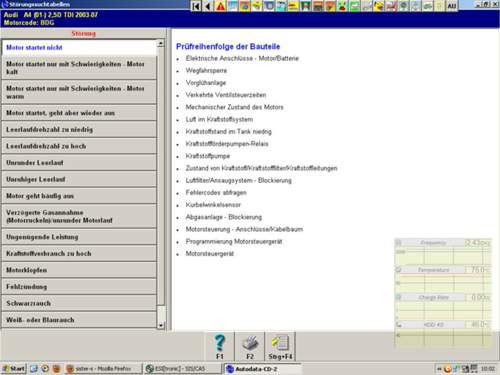Open the Windows Start menu
The height and width of the screenshot is (375, 500).
(14, 369)
